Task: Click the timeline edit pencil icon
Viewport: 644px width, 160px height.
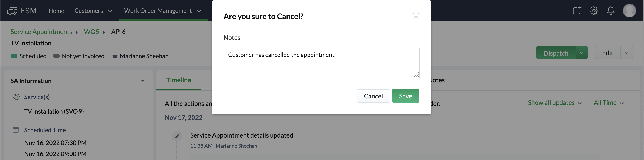Action: click(x=177, y=136)
